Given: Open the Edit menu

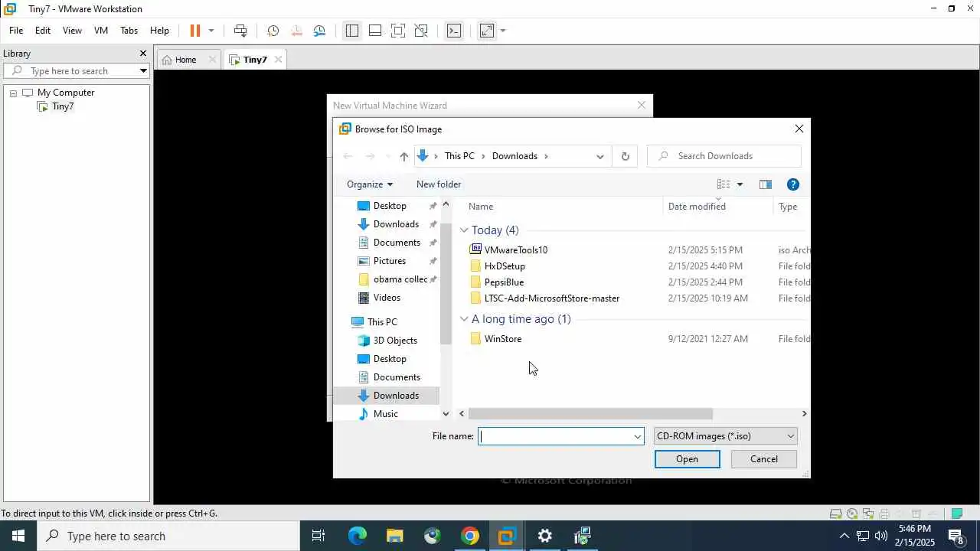Looking at the screenshot, I should coord(43,31).
